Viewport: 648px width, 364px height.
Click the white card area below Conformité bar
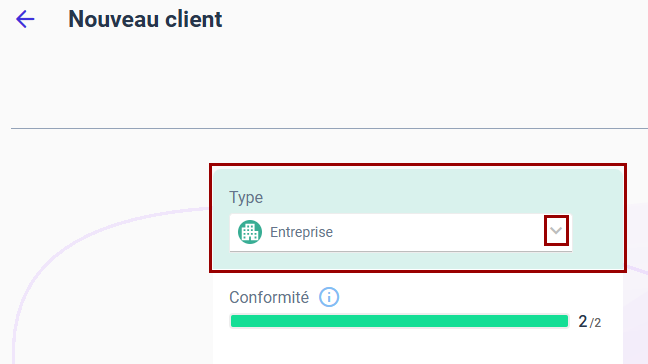[417, 349]
